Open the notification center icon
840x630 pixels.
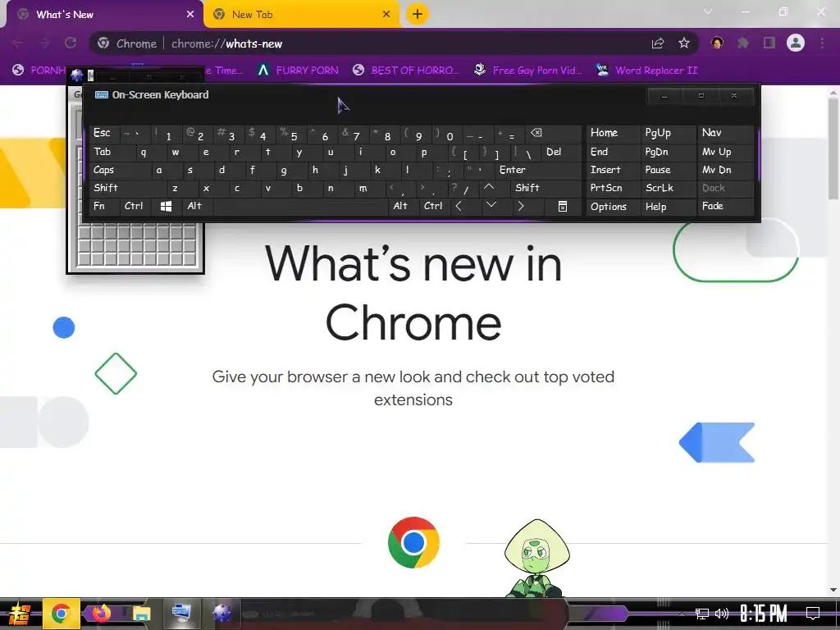click(x=813, y=614)
